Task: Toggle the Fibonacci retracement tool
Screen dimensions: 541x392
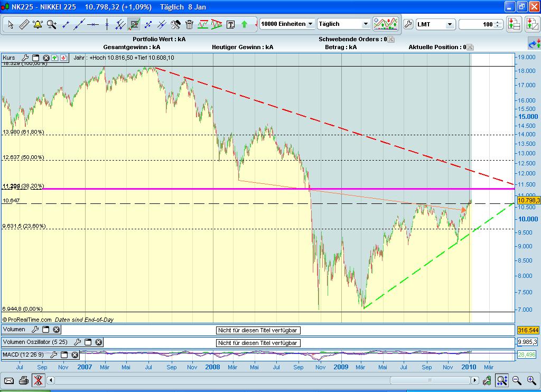Action: (134, 24)
